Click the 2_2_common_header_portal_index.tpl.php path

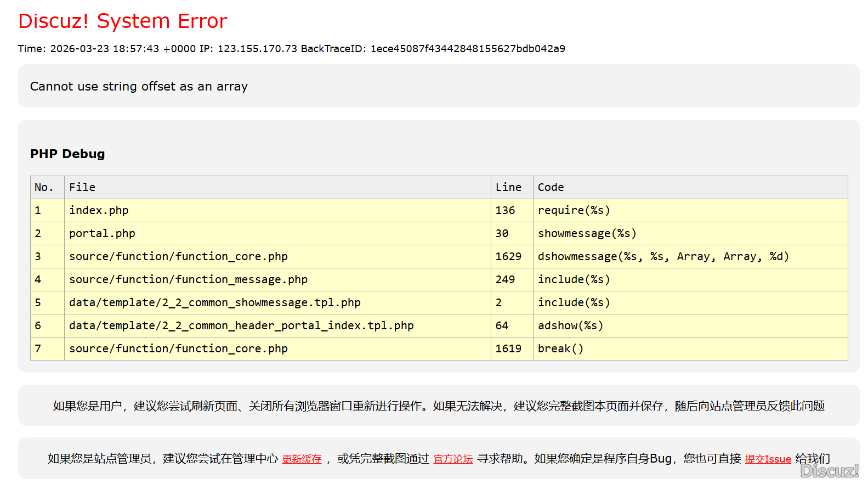pos(241,326)
